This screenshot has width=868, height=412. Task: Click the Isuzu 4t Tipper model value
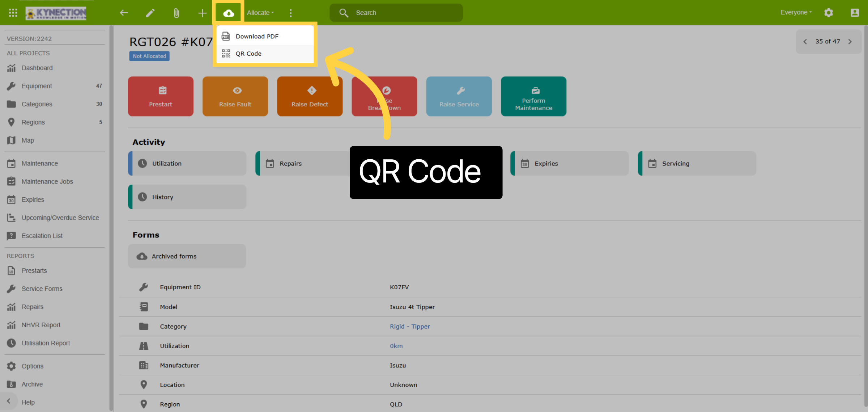click(412, 307)
